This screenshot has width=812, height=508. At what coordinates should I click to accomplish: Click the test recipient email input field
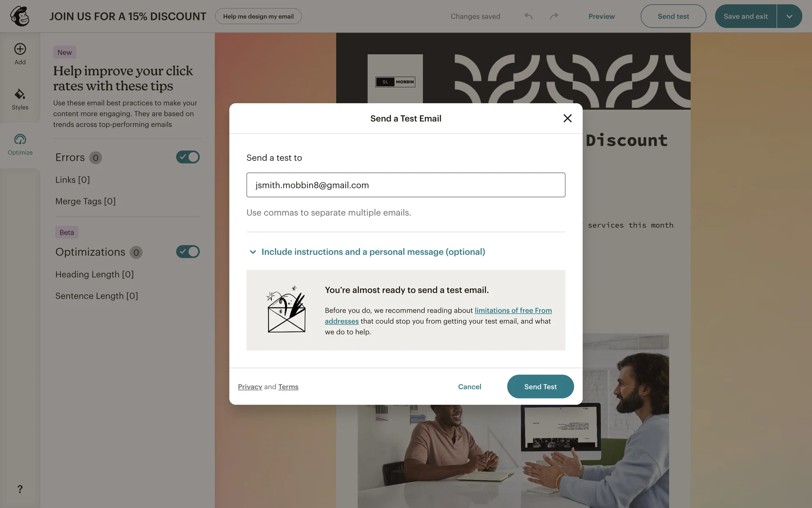(x=406, y=185)
